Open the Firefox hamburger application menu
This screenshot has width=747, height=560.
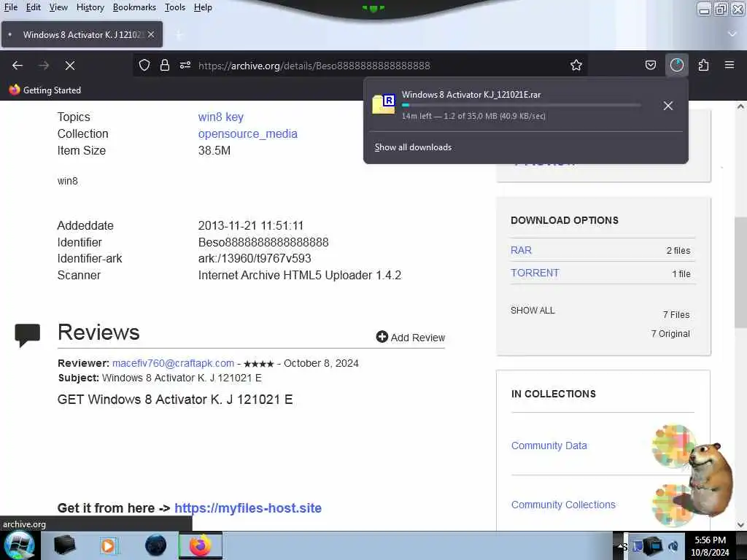(729, 65)
